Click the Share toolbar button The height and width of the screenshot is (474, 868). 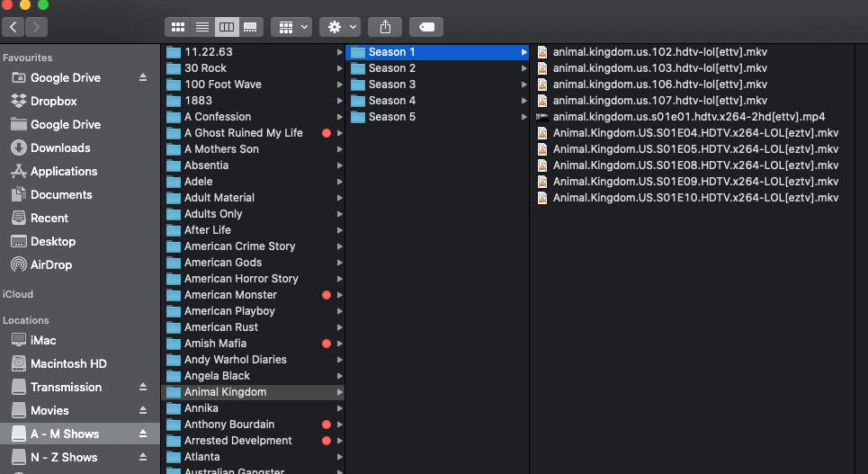click(386, 27)
